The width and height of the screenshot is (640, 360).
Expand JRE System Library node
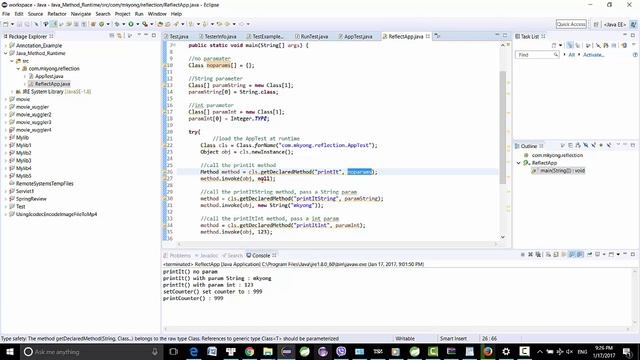point(12,91)
